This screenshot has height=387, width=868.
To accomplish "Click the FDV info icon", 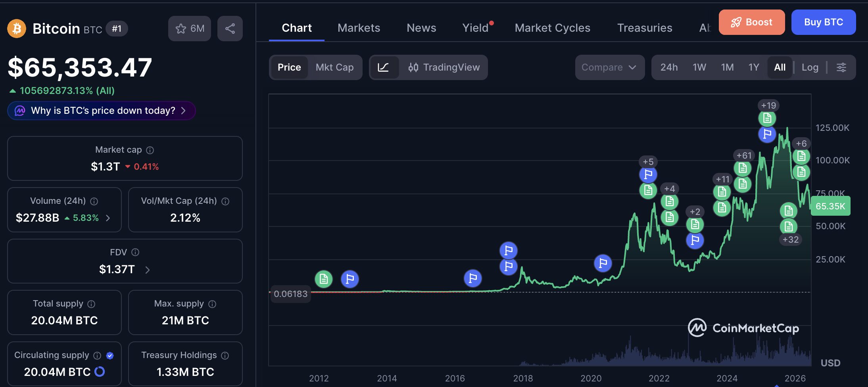I will pos(135,252).
